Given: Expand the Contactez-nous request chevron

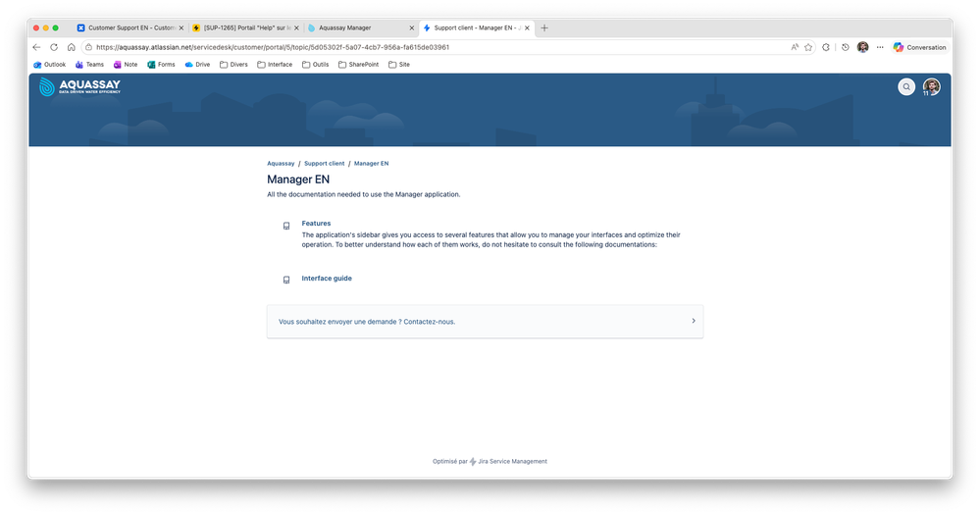Looking at the screenshot, I should coord(694,321).
